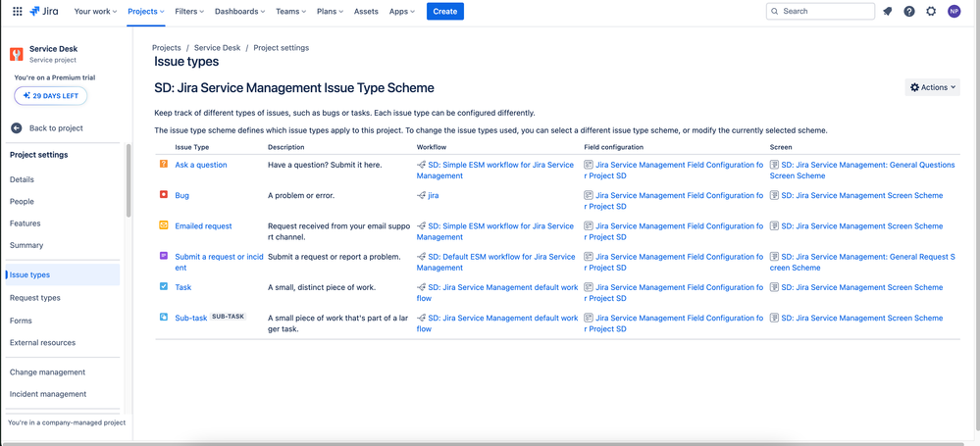Image resolution: width=980 pixels, height=446 pixels.
Task: Click workflow icon in the Emailed request row
Action: coord(421,226)
